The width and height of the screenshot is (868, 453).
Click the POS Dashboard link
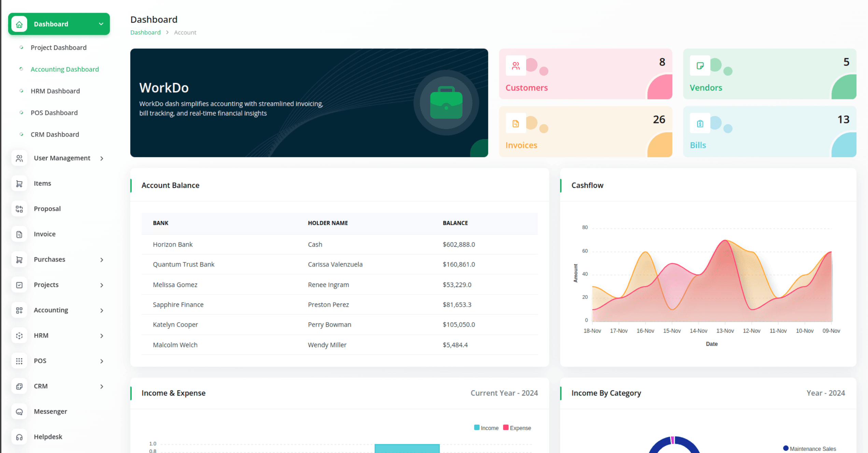point(54,112)
